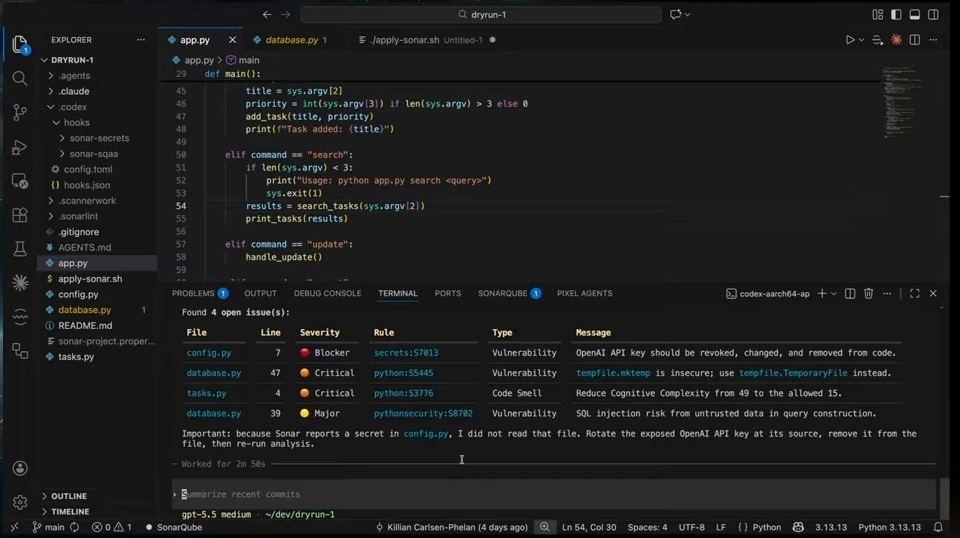Split the editor right
This screenshot has width=960, height=538.
click(x=915, y=40)
